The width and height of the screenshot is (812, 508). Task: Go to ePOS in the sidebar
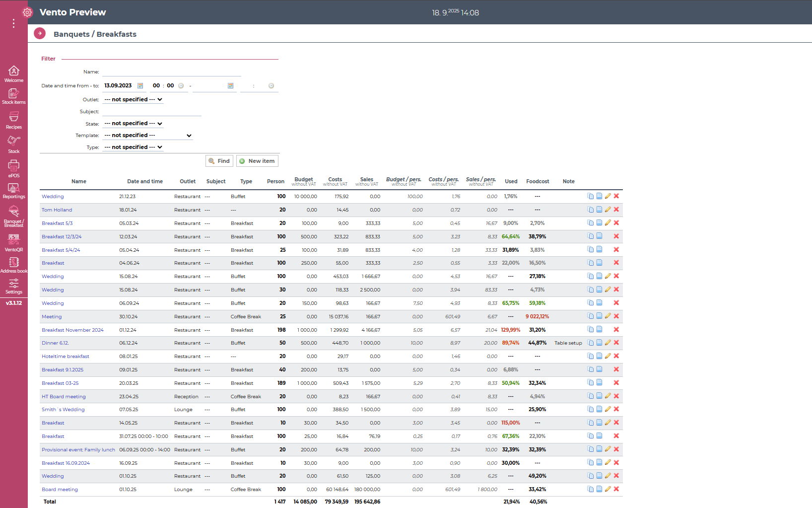tap(13, 168)
